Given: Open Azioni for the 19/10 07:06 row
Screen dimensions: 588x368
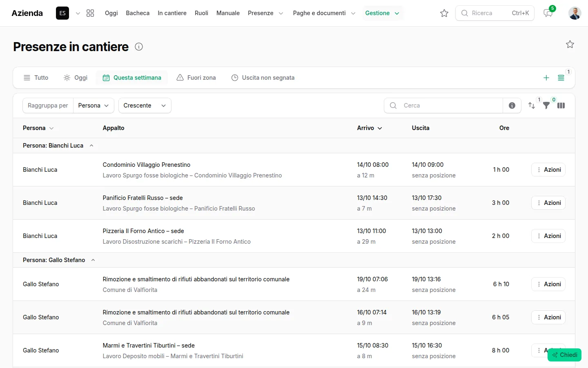Looking at the screenshot, I should pyautogui.click(x=548, y=284).
